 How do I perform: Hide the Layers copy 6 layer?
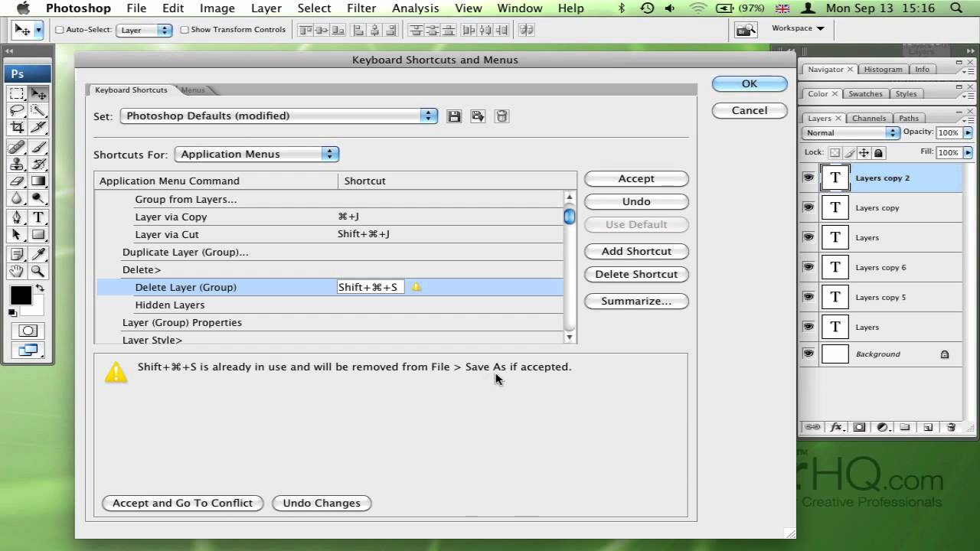pos(808,267)
